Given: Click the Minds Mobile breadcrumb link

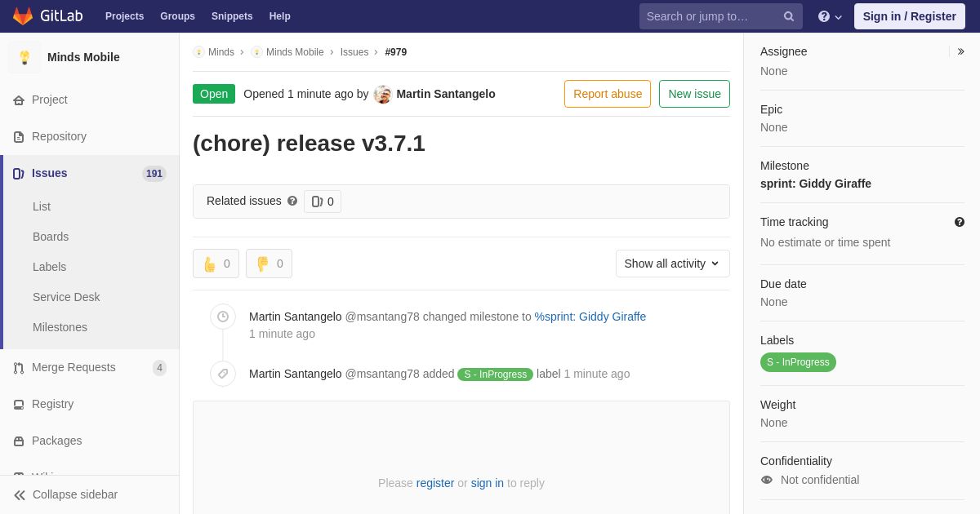Looking at the screenshot, I should (x=295, y=52).
